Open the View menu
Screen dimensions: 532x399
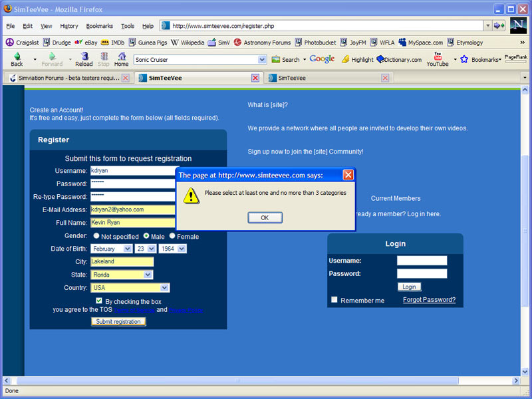(46, 26)
